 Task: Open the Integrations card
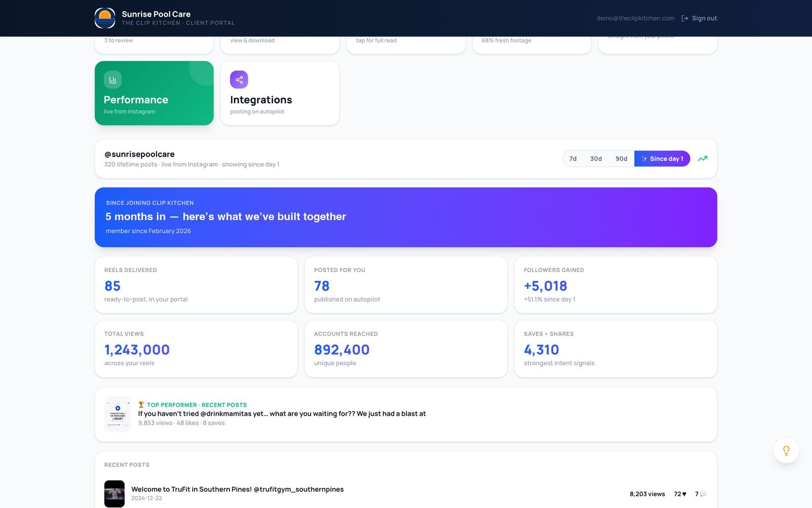pos(280,93)
